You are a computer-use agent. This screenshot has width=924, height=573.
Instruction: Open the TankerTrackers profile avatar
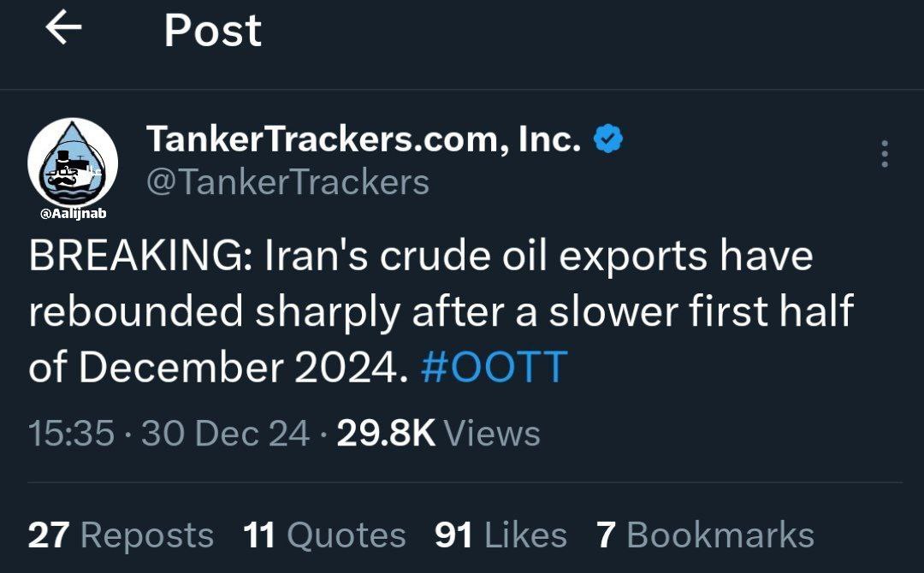pos(73,162)
